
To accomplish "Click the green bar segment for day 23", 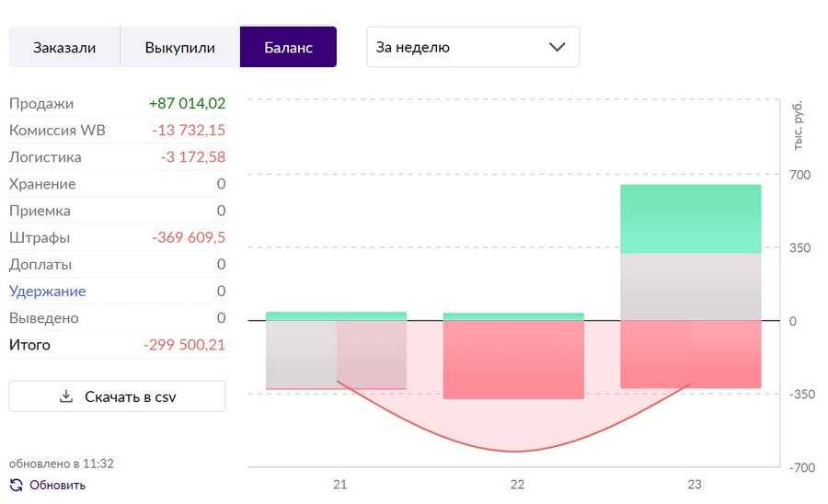I will 691,218.
